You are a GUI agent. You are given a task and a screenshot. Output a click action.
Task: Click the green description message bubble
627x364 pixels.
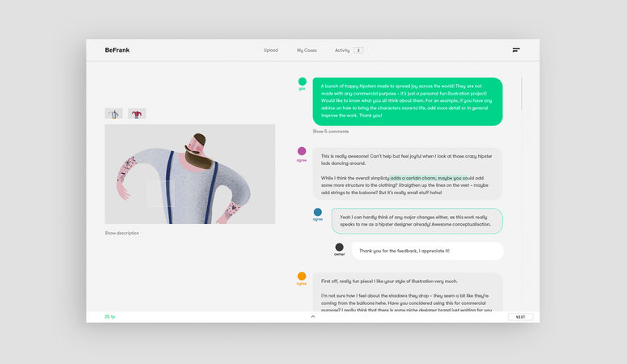pyautogui.click(x=408, y=102)
